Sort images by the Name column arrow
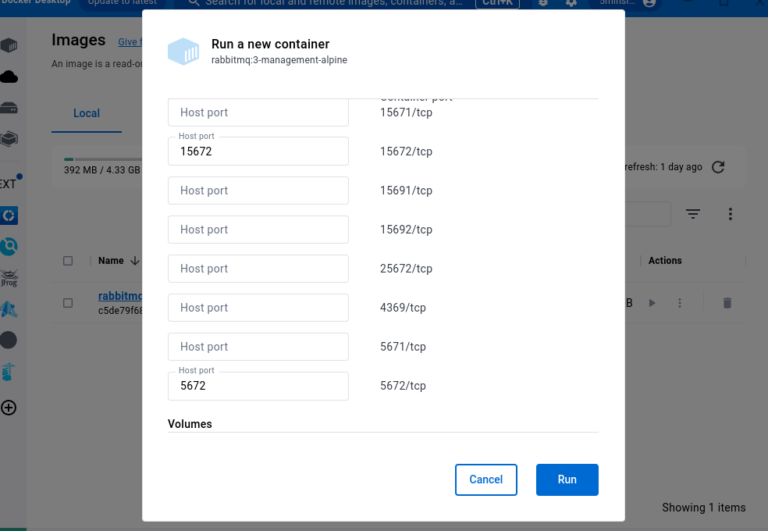This screenshot has height=531, width=768. (134, 261)
